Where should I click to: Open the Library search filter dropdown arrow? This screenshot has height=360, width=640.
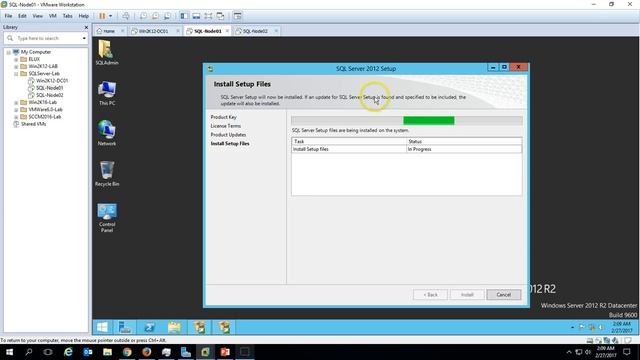point(84,38)
